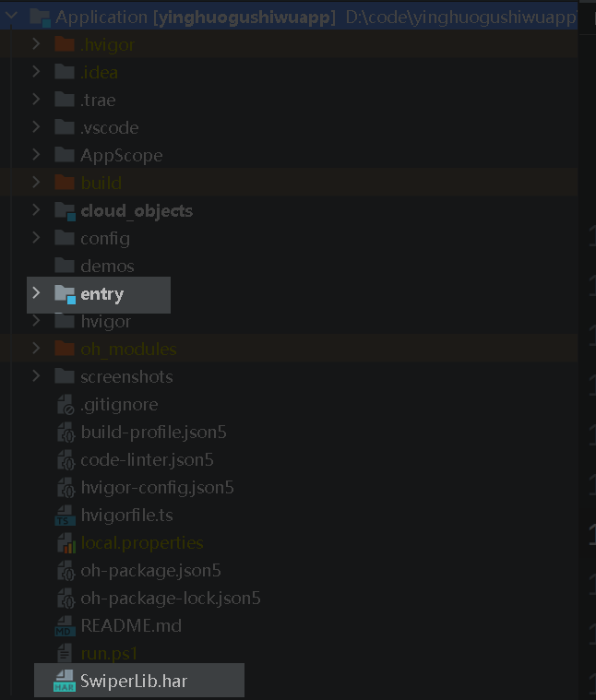The width and height of the screenshot is (596, 700).
Task: Click the local.properties file icon
Action: [x=65, y=543]
